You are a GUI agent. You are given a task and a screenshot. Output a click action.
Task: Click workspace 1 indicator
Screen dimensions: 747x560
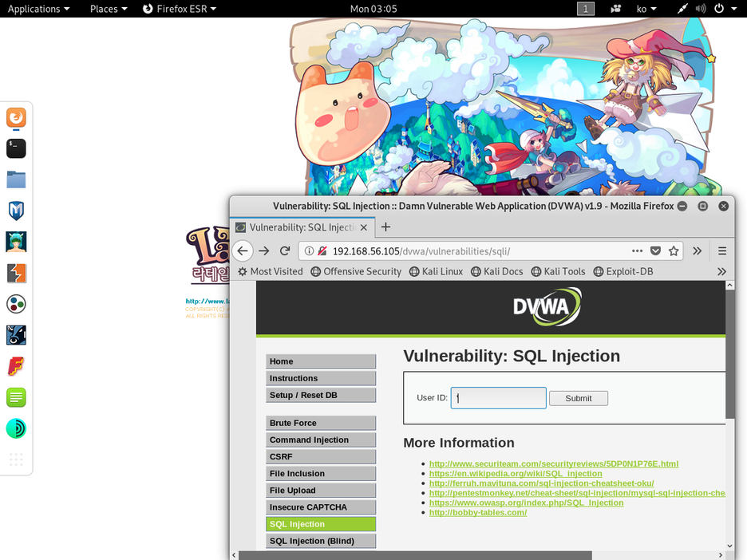(x=586, y=9)
